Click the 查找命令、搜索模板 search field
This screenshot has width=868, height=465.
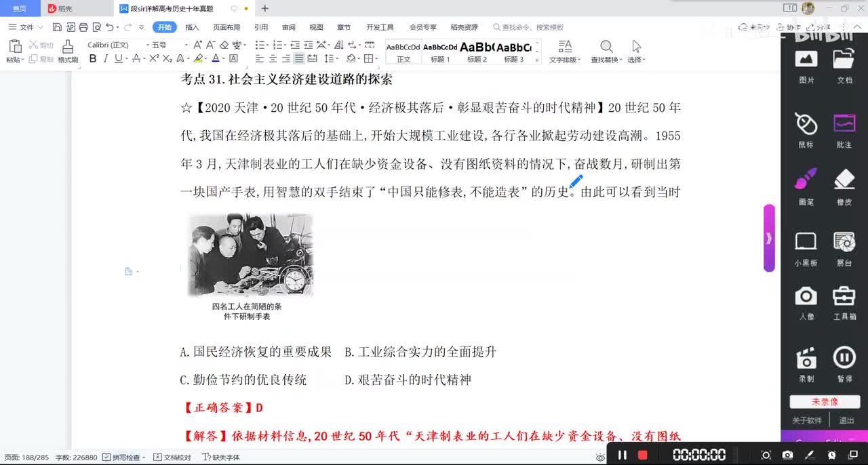click(529, 27)
